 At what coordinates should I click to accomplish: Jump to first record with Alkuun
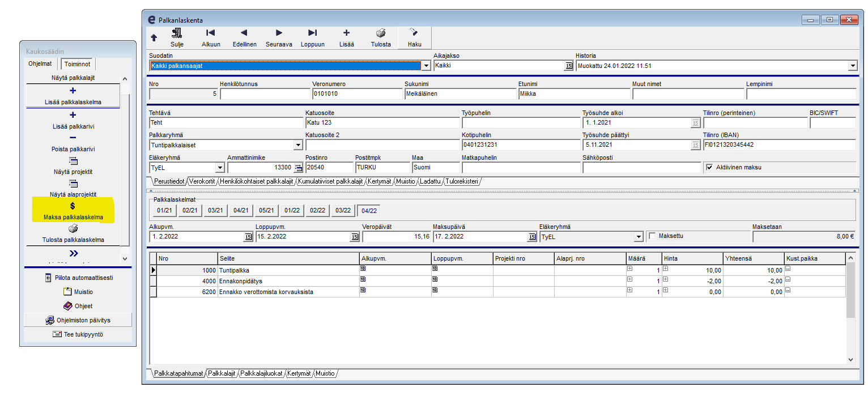point(210,33)
